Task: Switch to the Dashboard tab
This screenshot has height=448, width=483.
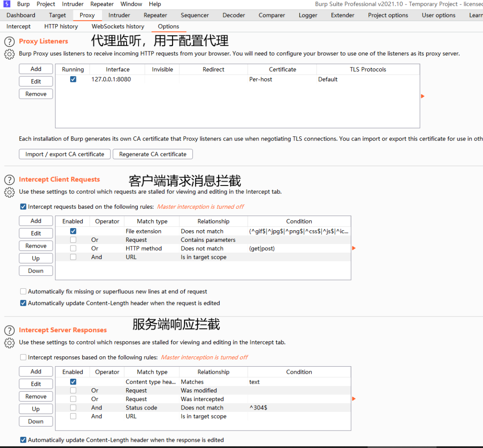Action: [x=21, y=15]
